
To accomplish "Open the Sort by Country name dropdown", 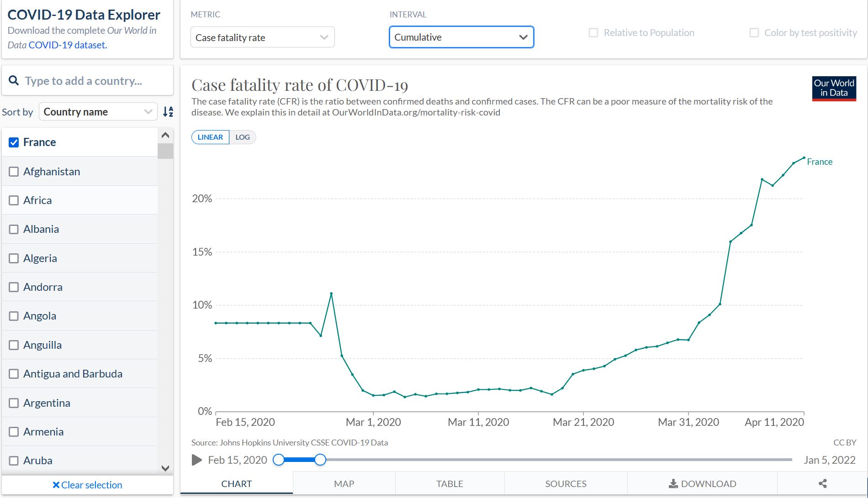I will pyautogui.click(x=98, y=112).
